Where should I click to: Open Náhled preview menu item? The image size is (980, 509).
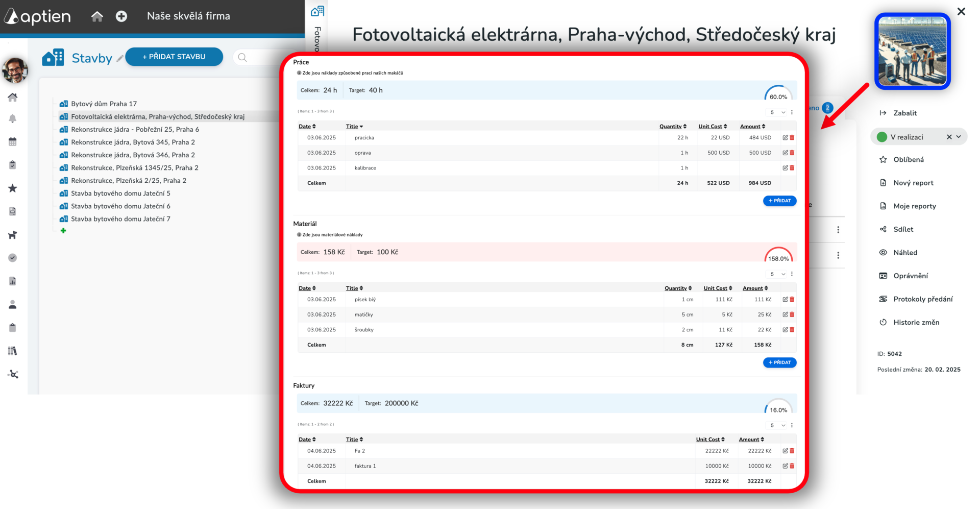[x=898, y=253]
